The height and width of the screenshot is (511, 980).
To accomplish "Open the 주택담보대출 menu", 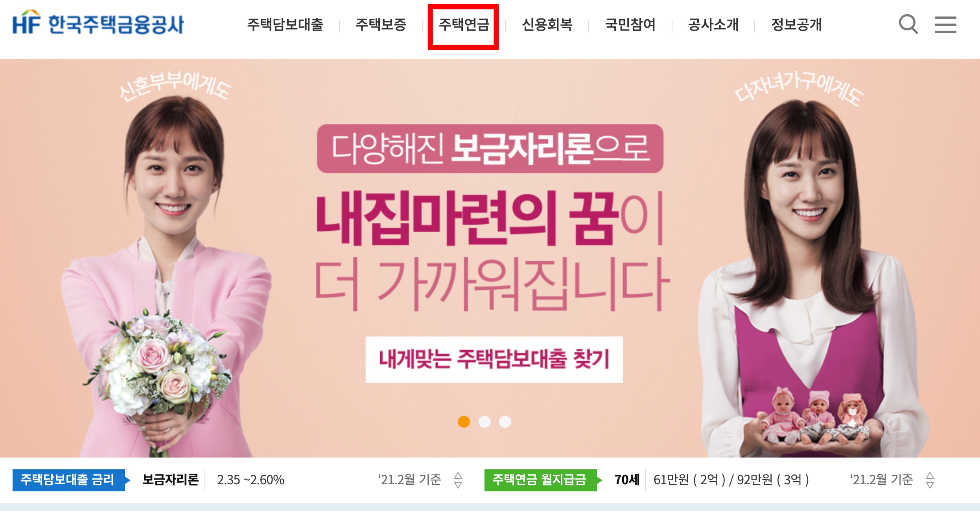I will click(x=285, y=25).
